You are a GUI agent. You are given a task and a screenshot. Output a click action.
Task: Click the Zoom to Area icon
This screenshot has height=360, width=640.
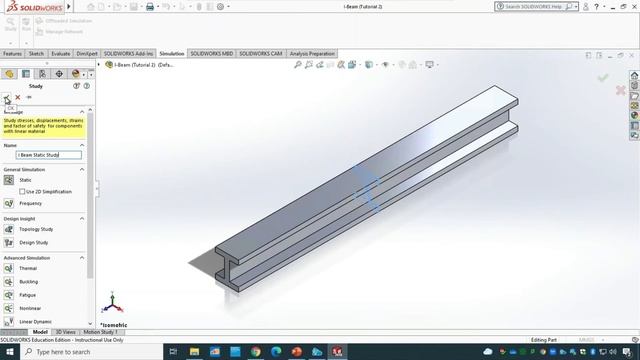point(309,64)
